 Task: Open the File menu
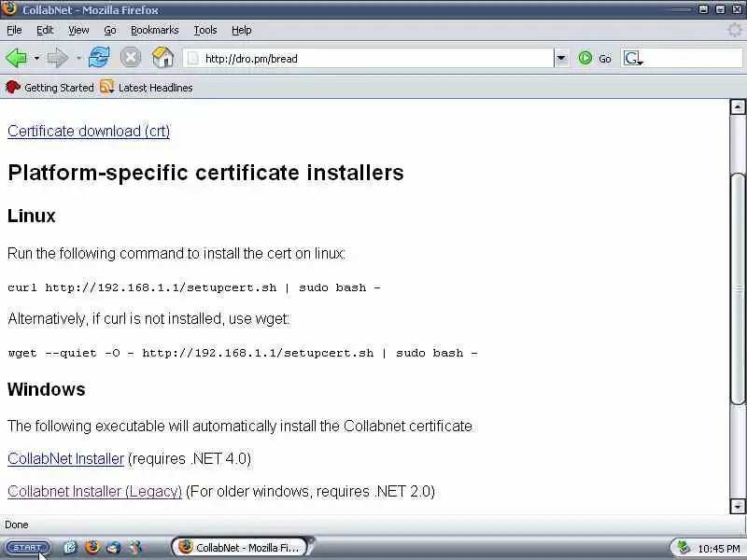coord(14,30)
